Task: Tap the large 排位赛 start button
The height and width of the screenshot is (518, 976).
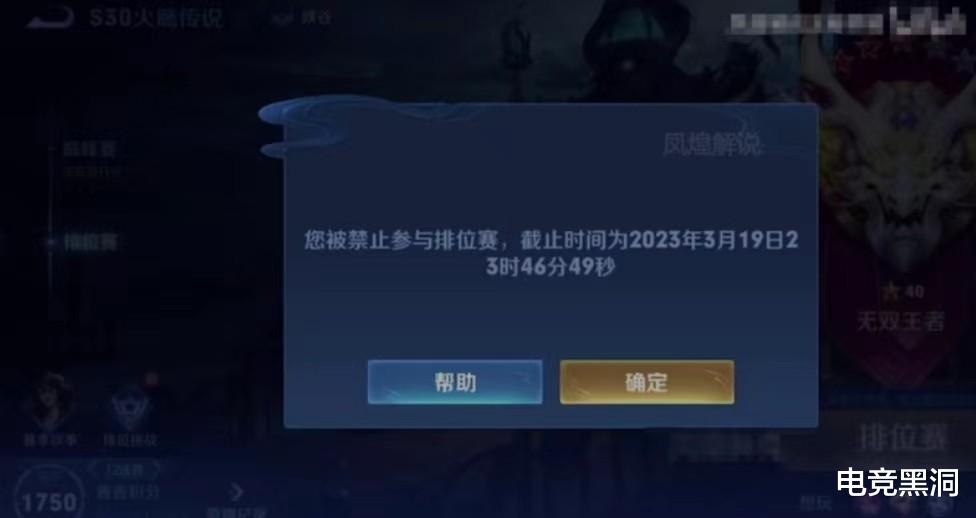Action: click(903, 437)
